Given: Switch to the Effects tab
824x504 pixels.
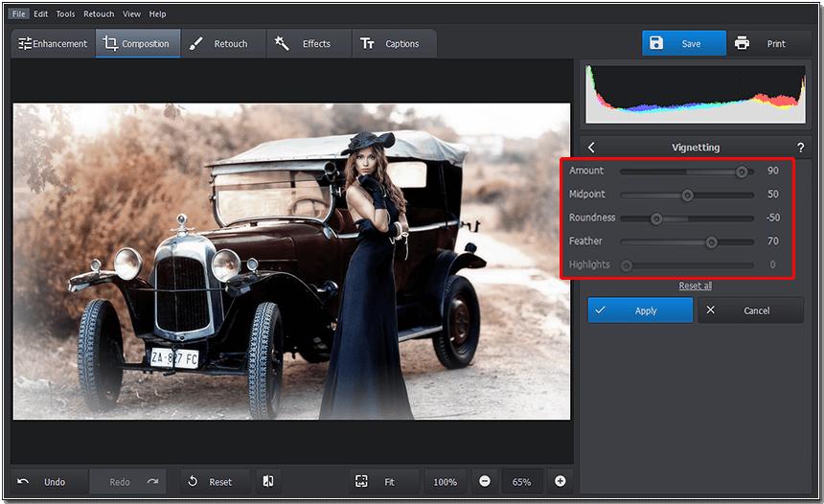Looking at the screenshot, I should [x=309, y=44].
